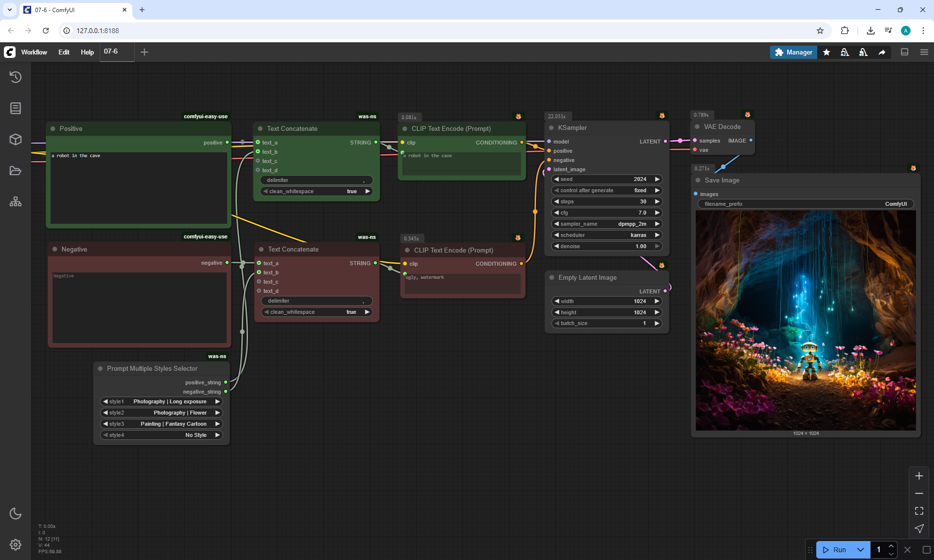Open the Workflow menu
The image size is (934, 560).
point(34,52)
